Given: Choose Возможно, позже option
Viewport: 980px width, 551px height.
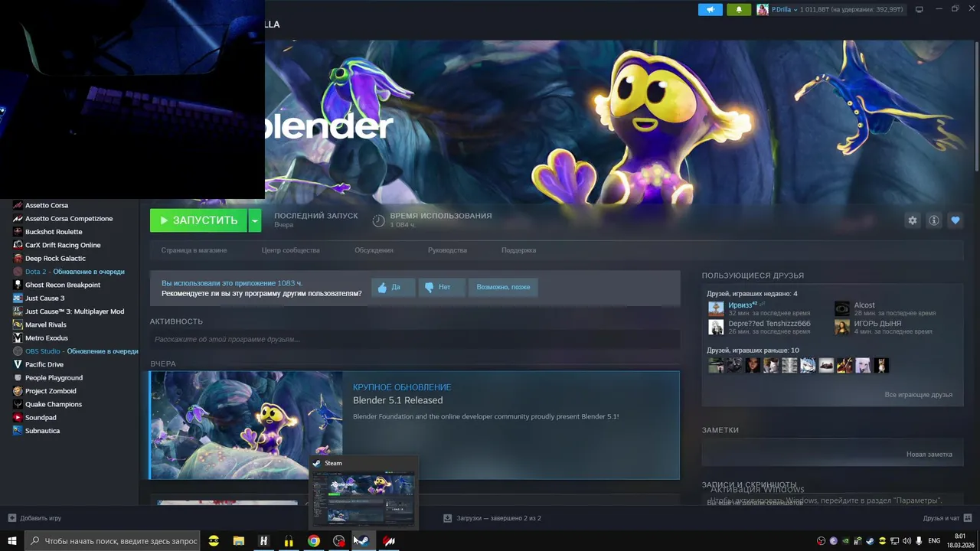Looking at the screenshot, I should tap(503, 287).
